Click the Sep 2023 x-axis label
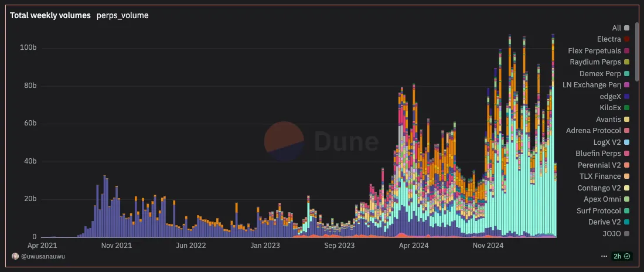Screen dimensions: 644x272 (339, 246)
